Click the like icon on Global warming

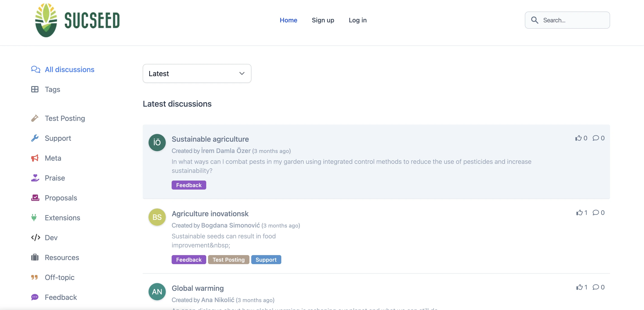[580, 287]
